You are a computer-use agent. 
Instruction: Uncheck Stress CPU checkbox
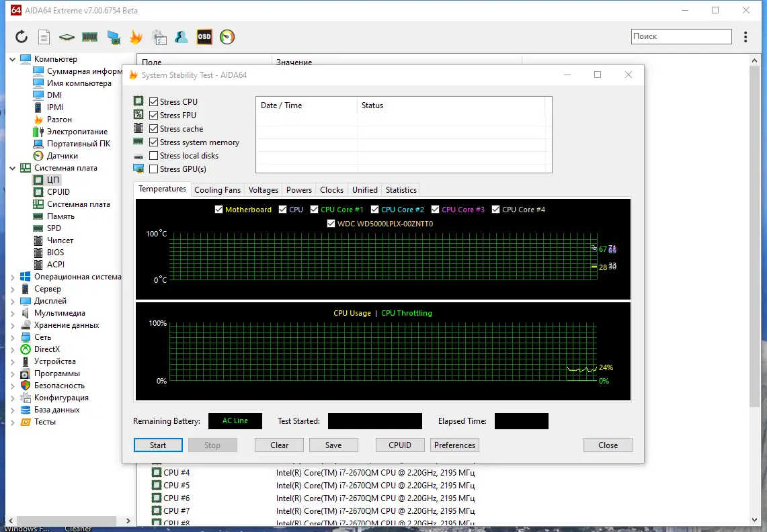[x=153, y=101]
